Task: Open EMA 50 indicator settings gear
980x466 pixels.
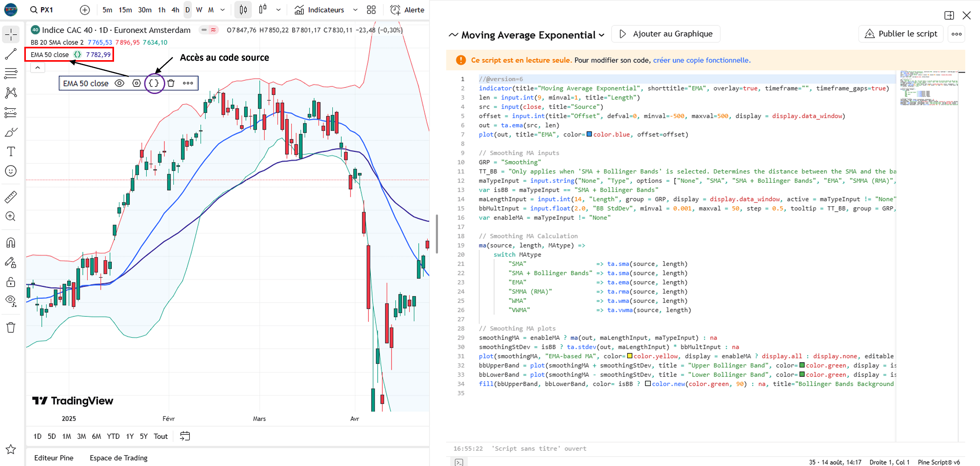Action: 137,83
